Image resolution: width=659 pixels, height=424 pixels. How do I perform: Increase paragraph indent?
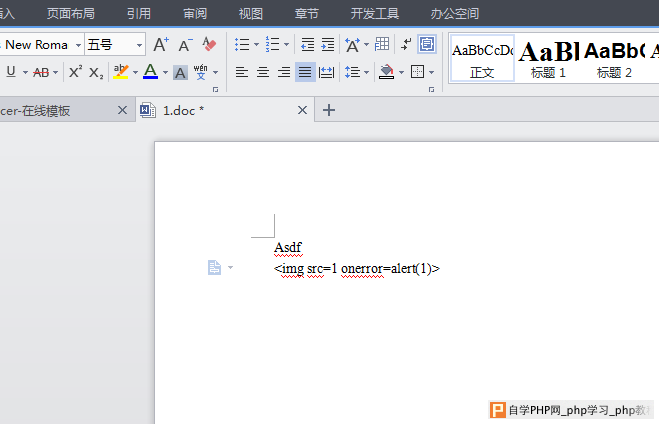pos(327,44)
